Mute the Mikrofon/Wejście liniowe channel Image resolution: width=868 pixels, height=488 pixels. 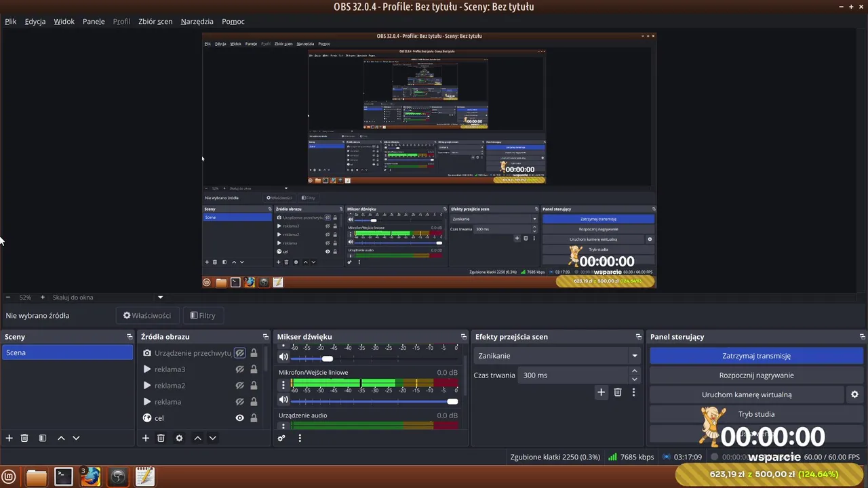pyautogui.click(x=283, y=401)
